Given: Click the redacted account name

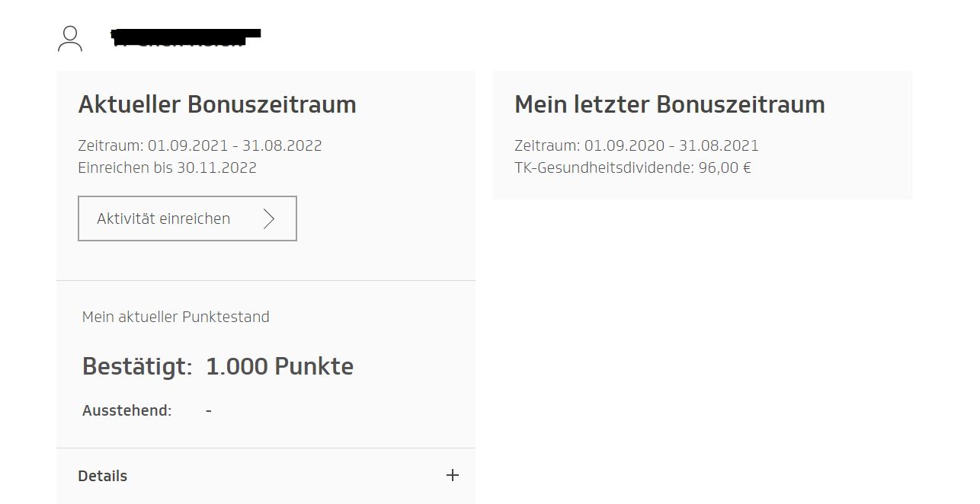Looking at the screenshot, I should point(185,37).
